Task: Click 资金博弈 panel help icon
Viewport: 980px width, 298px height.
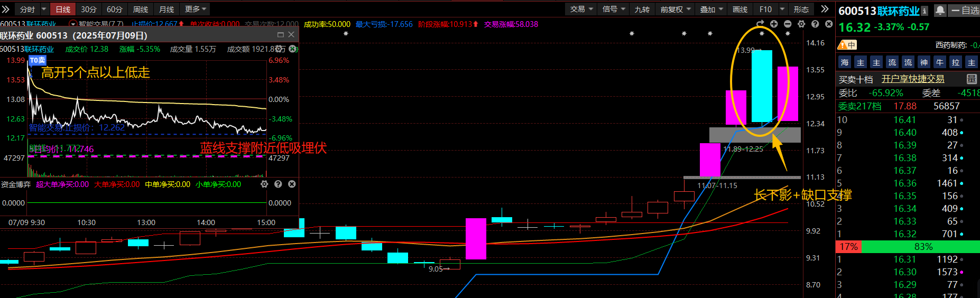Action: tap(278, 184)
